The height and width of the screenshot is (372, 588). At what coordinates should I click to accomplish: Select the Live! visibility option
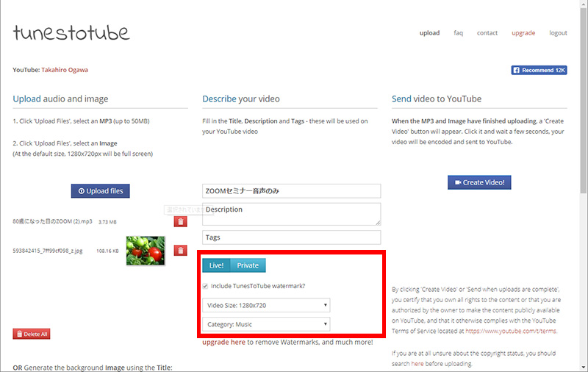coord(217,265)
